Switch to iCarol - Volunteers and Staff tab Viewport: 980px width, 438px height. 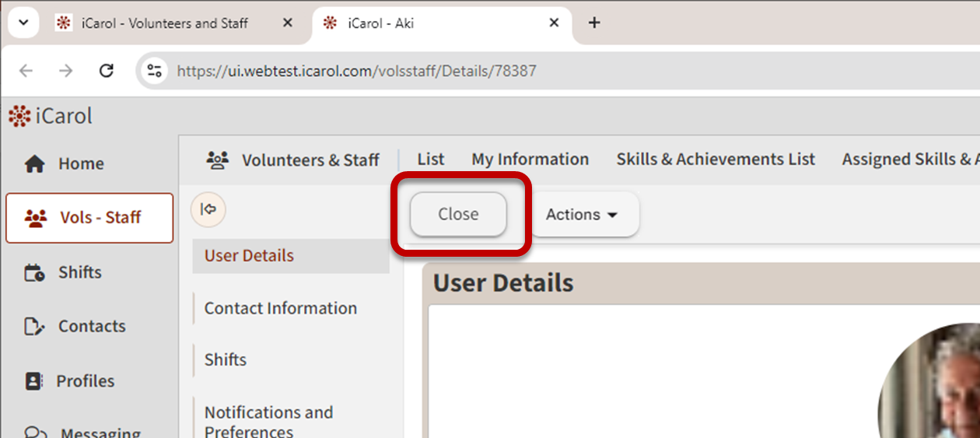[164, 23]
